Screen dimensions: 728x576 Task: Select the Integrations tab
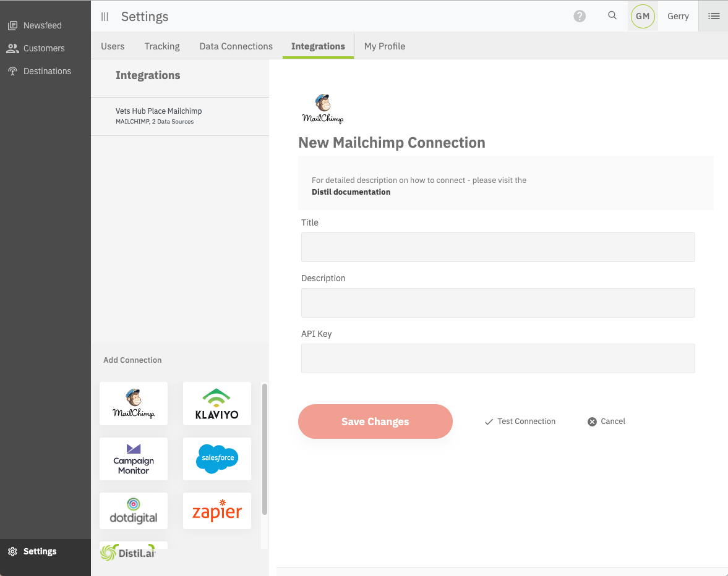[x=318, y=46]
